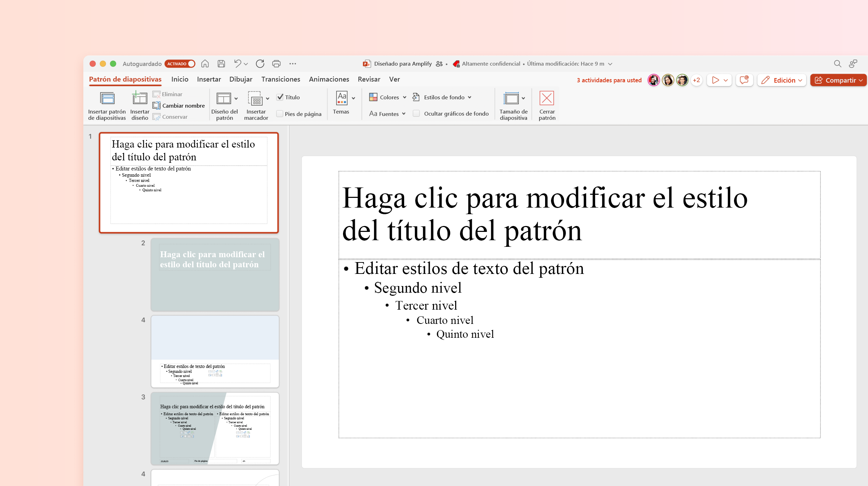Viewport: 868px width, 486px height.
Task: Check Ocultar gráficos de fondo checkbox
Action: [x=416, y=114]
